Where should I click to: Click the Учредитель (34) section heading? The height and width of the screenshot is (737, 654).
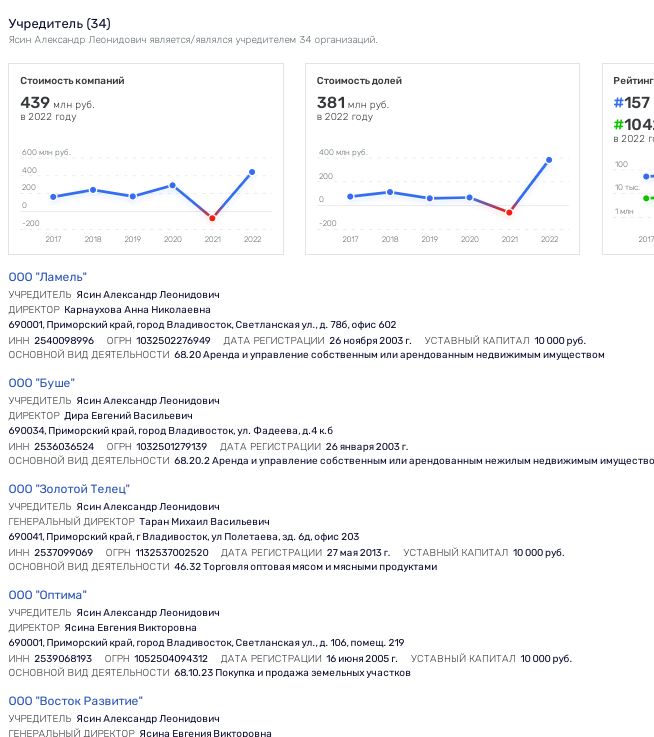pyautogui.click(x=60, y=24)
